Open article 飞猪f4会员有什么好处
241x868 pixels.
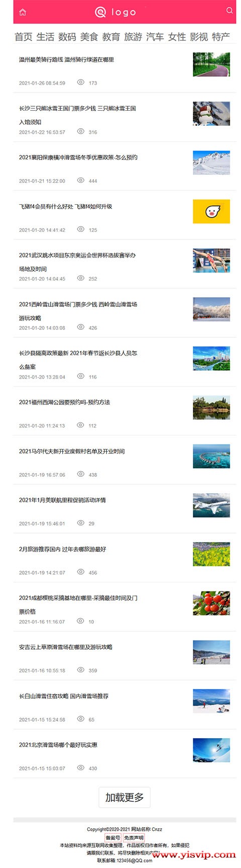[x=66, y=206]
